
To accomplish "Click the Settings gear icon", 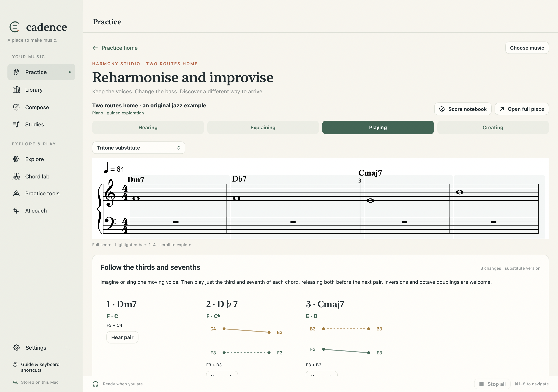I will pos(17,348).
